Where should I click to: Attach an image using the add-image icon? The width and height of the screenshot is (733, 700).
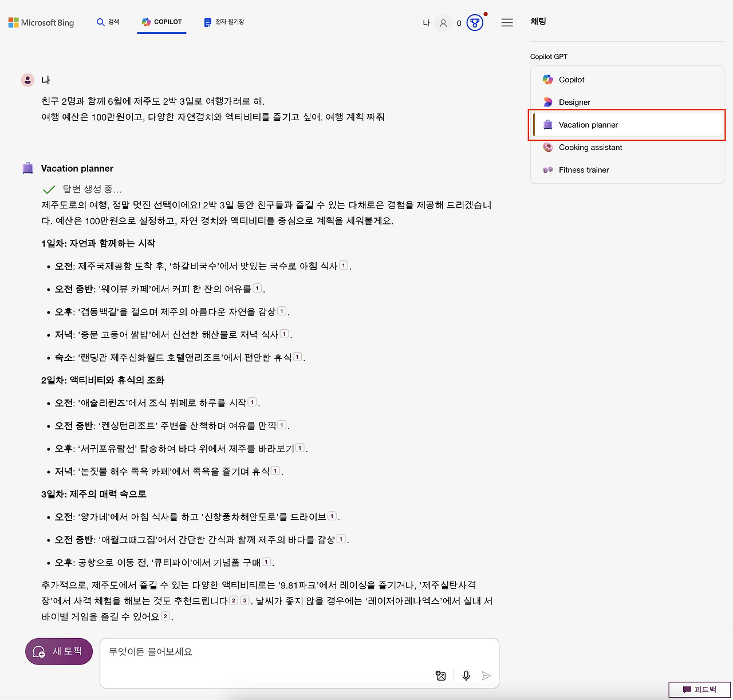[x=440, y=675]
